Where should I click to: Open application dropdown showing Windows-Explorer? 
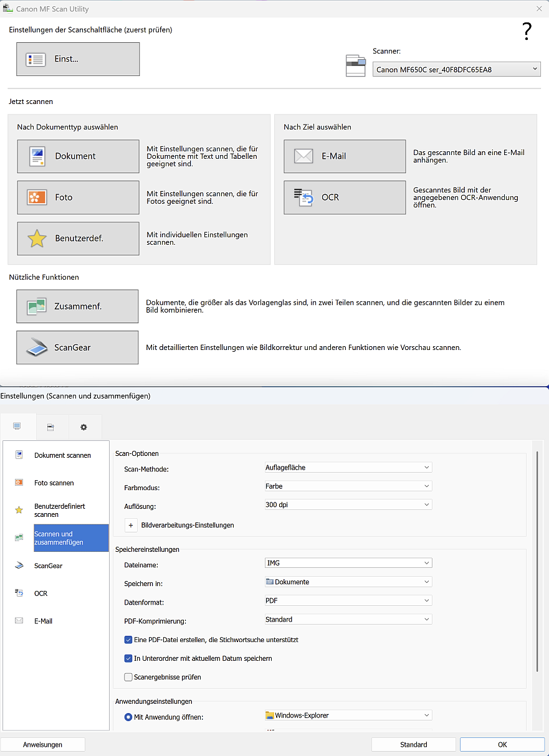pyautogui.click(x=348, y=716)
